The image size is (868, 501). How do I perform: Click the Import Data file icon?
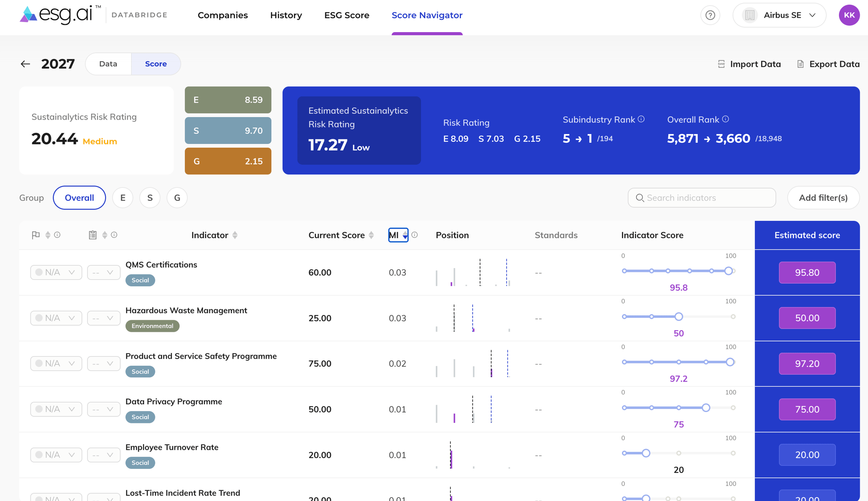721,64
